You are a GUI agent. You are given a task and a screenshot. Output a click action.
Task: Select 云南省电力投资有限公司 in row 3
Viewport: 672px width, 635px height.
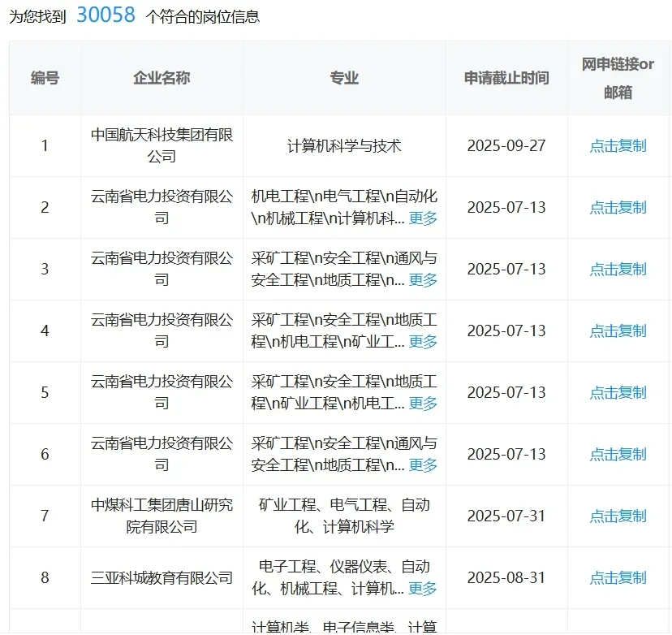coord(162,270)
